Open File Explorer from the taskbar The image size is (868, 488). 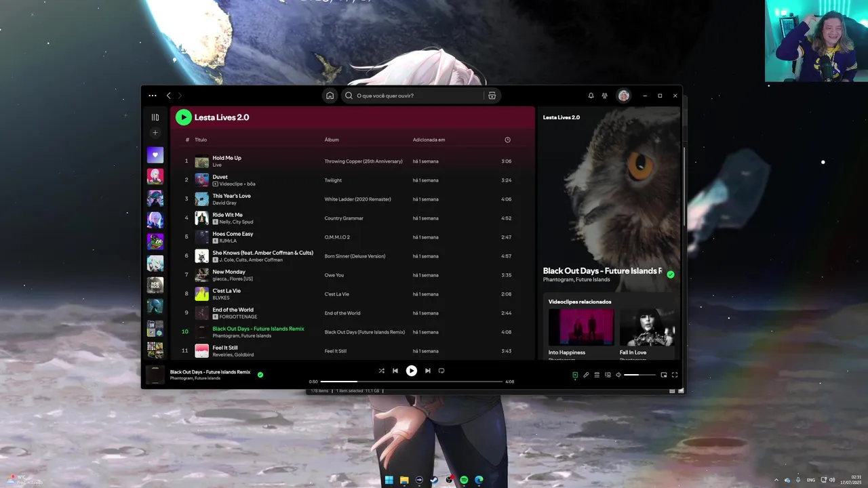[404, 480]
